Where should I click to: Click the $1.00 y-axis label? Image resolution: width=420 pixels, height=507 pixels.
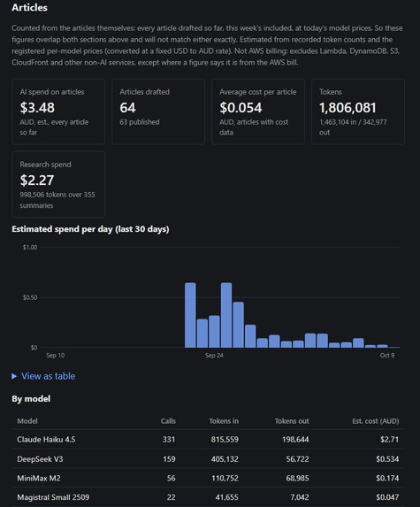[30, 248]
